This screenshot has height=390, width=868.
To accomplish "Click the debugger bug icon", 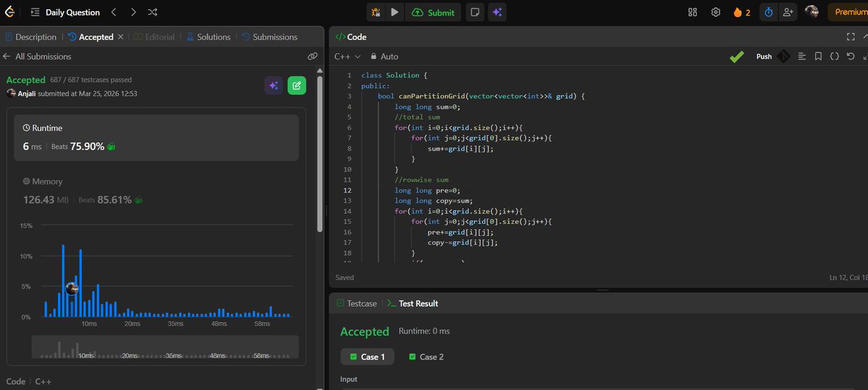I will tap(376, 12).
